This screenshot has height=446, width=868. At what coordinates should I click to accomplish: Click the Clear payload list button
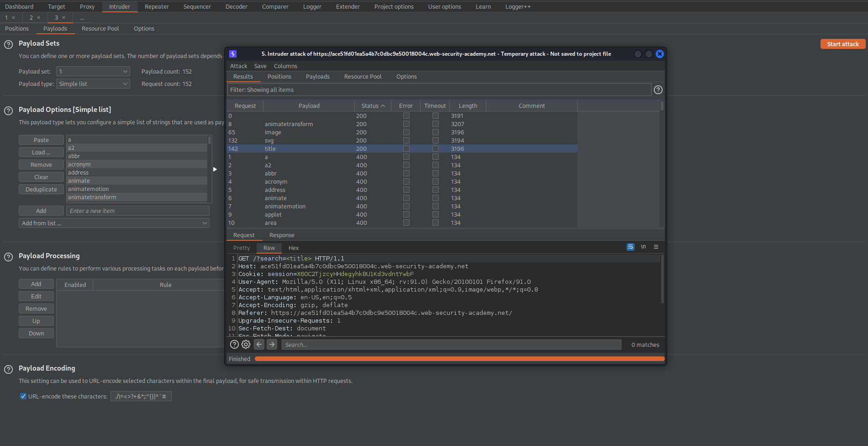point(41,177)
